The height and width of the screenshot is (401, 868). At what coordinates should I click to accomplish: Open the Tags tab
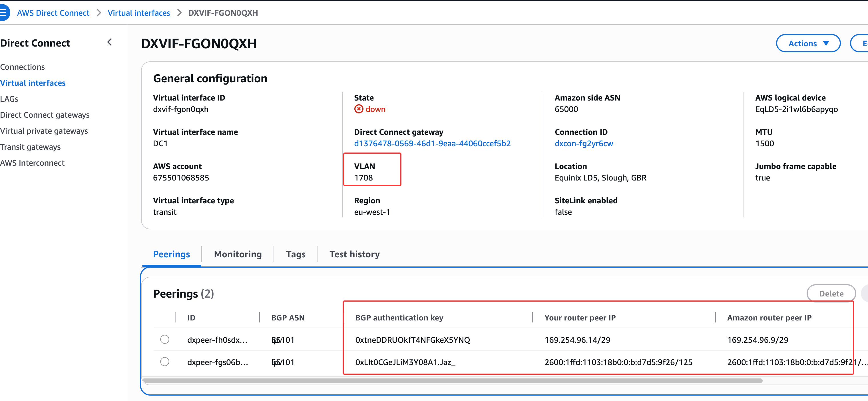click(295, 254)
